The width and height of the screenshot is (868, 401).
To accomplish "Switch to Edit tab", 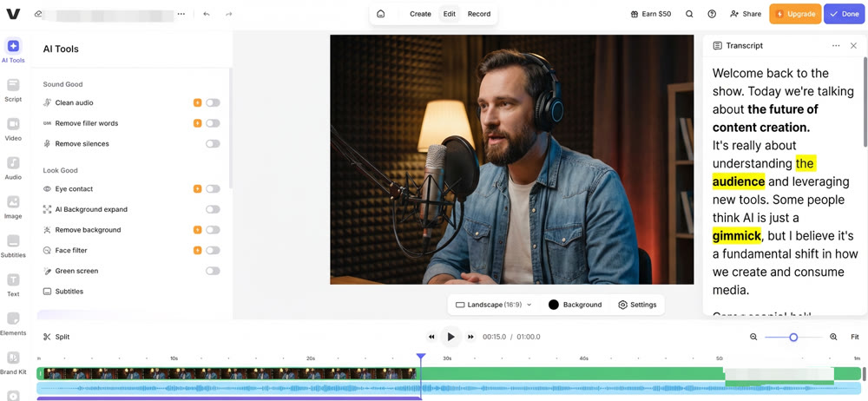I will pos(450,14).
